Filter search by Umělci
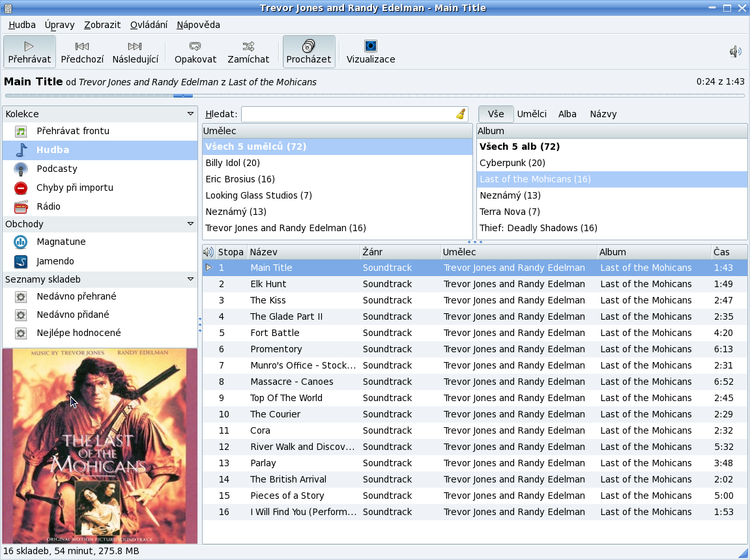The height and width of the screenshot is (560, 750). [x=532, y=114]
